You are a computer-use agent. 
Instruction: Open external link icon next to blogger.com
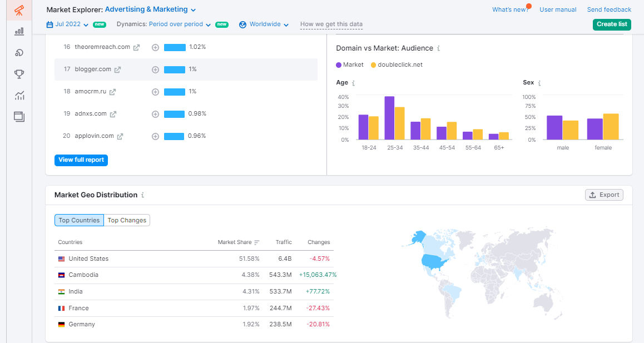(117, 69)
